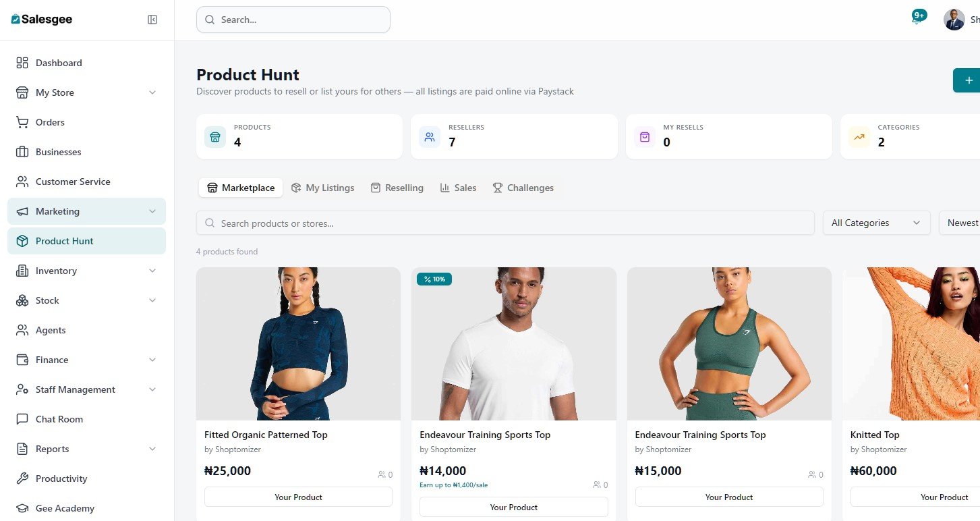Open Chat Room from the sidebar
980x521 pixels.
59,419
